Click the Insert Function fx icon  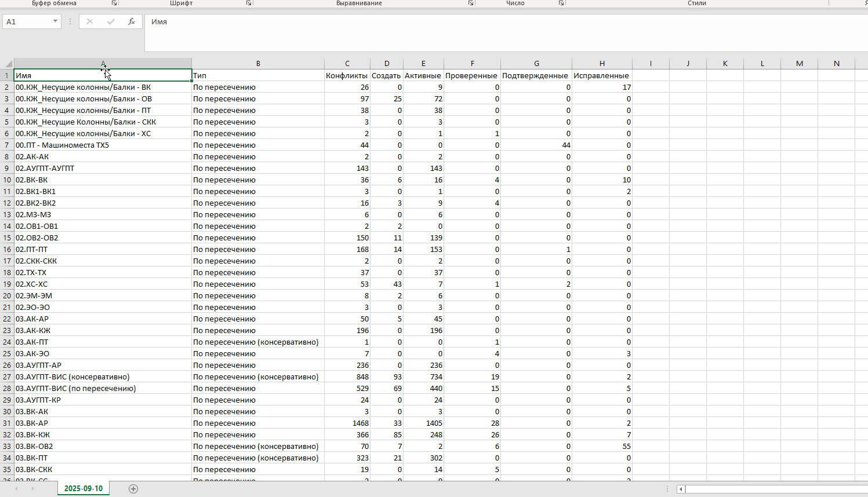(x=132, y=21)
